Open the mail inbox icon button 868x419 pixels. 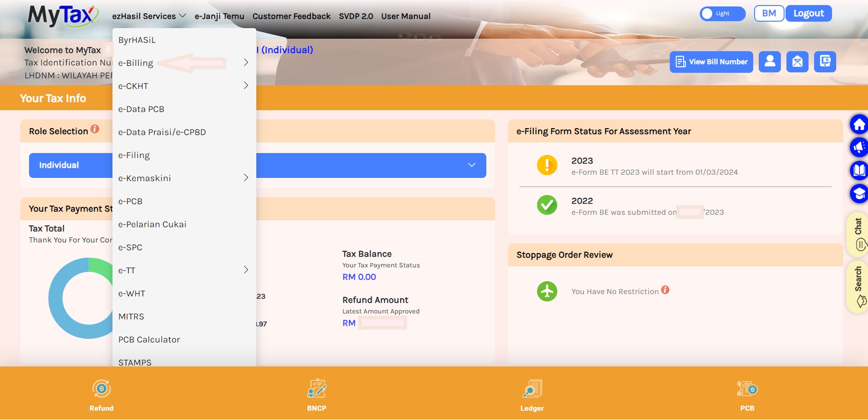(797, 62)
